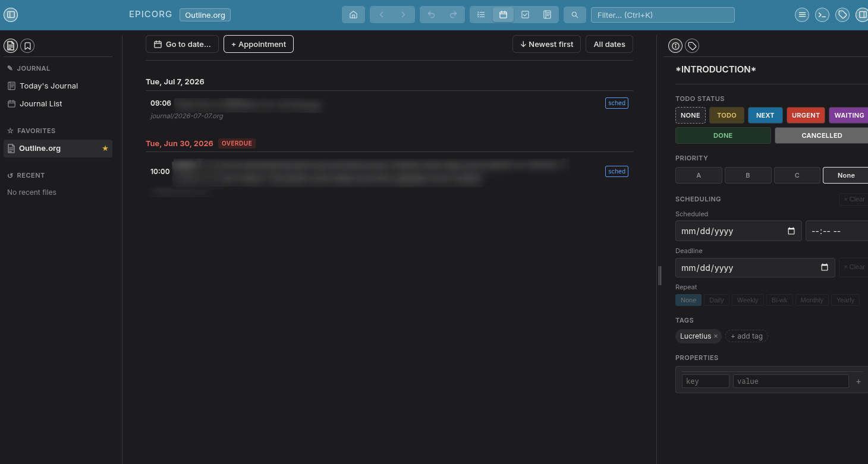Switch to the outline list view
868x464 pixels.
(481, 15)
